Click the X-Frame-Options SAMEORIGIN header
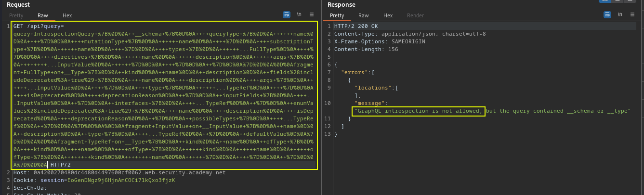Screen dimensions: 644x195 (380, 41)
